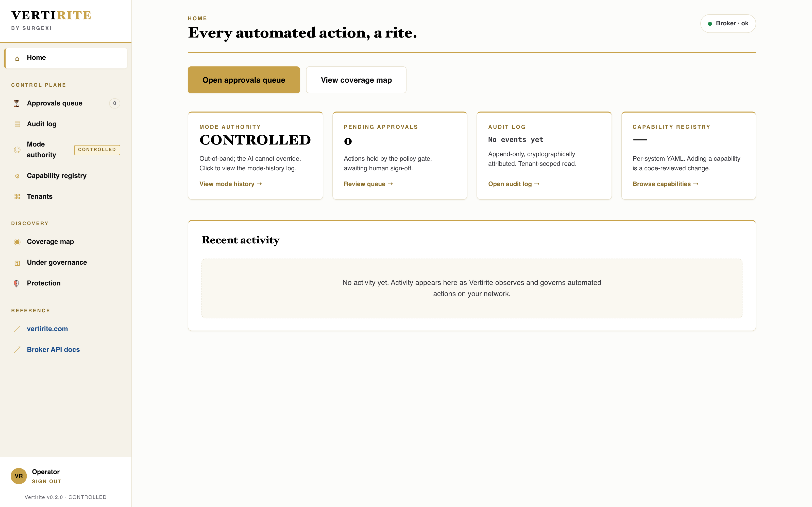
Task: Click the Coverage map target icon
Action: [x=17, y=242]
